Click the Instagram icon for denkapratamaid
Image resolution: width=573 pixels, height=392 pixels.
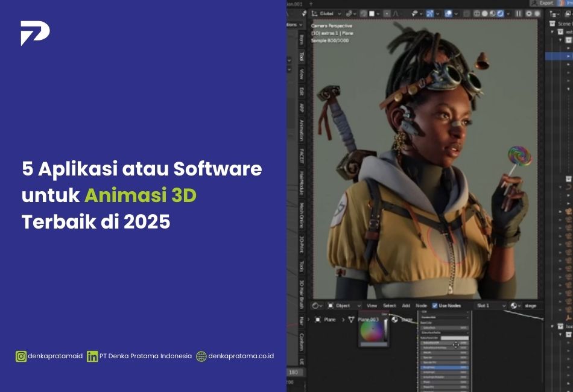click(21, 356)
